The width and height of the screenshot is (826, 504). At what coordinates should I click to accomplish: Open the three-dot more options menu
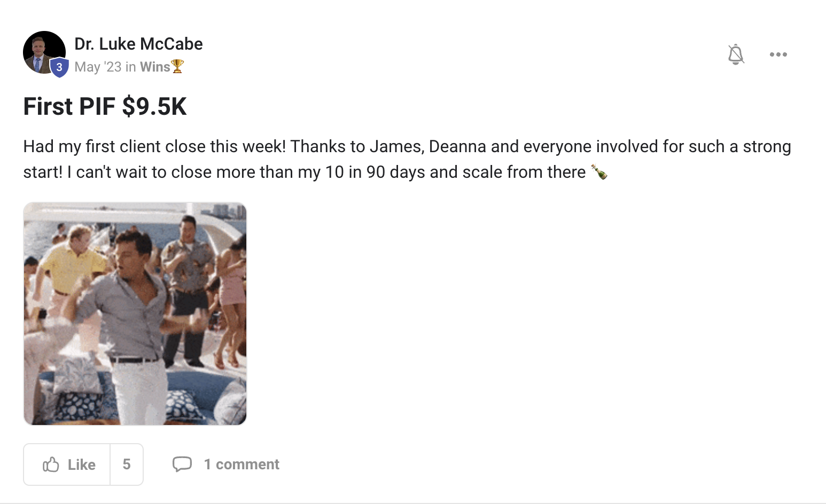click(778, 54)
